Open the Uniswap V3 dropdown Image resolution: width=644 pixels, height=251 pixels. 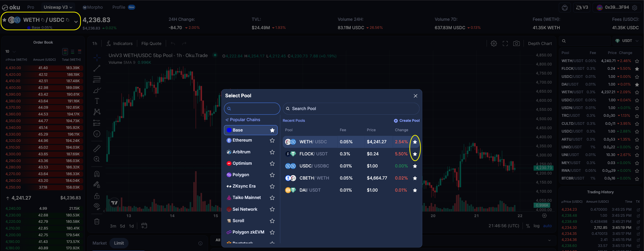58,7
